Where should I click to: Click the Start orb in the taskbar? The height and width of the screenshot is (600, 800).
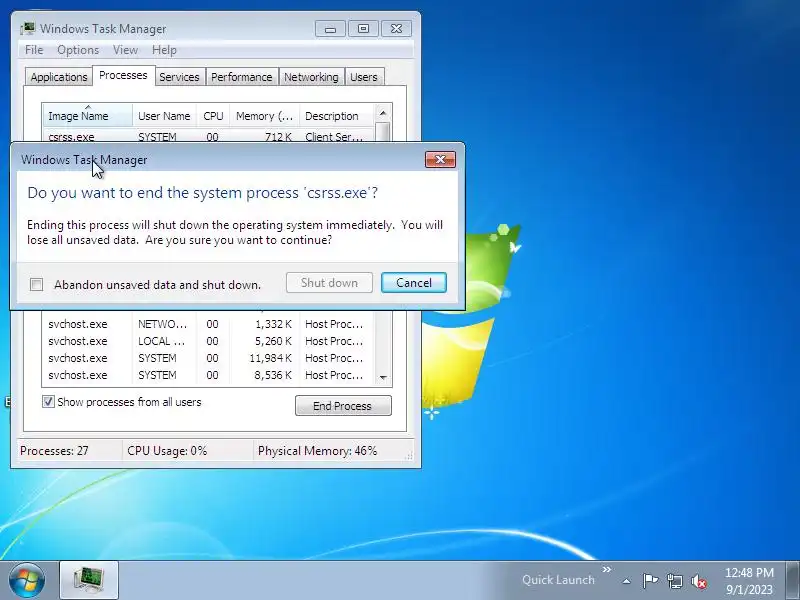coord(27,580)
